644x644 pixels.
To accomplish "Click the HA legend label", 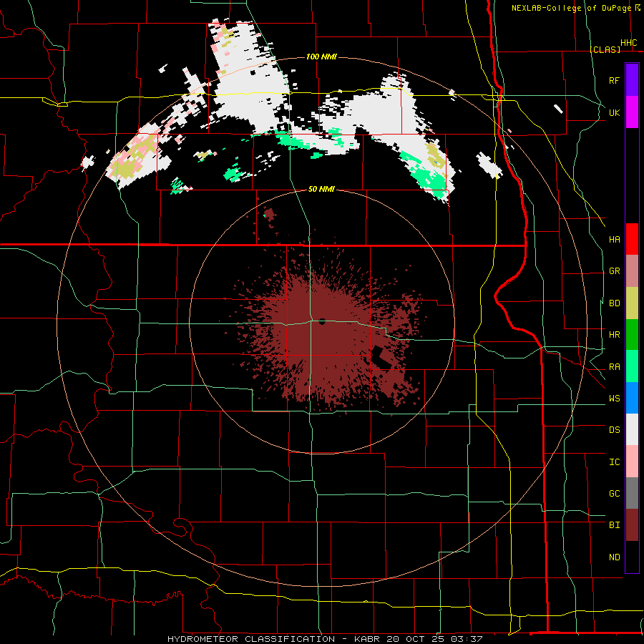I will pyautogui.click(x=614, y=240).
